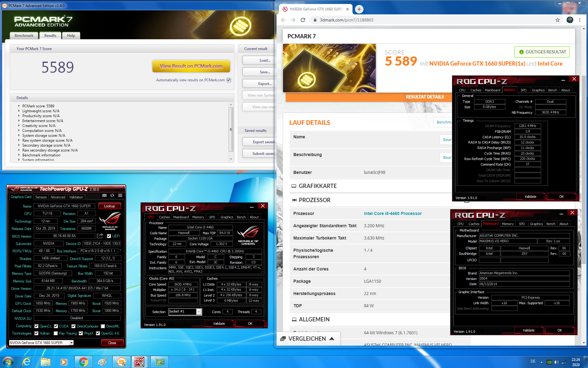The image size is (588, 368).
Task: Open the Windows Start menu
Action: tap(8, 362)
